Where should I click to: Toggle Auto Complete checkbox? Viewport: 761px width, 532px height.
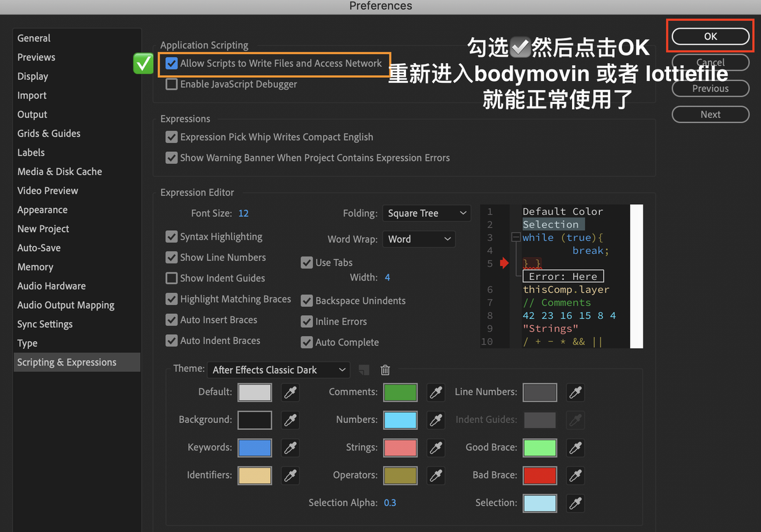point(306,343)
